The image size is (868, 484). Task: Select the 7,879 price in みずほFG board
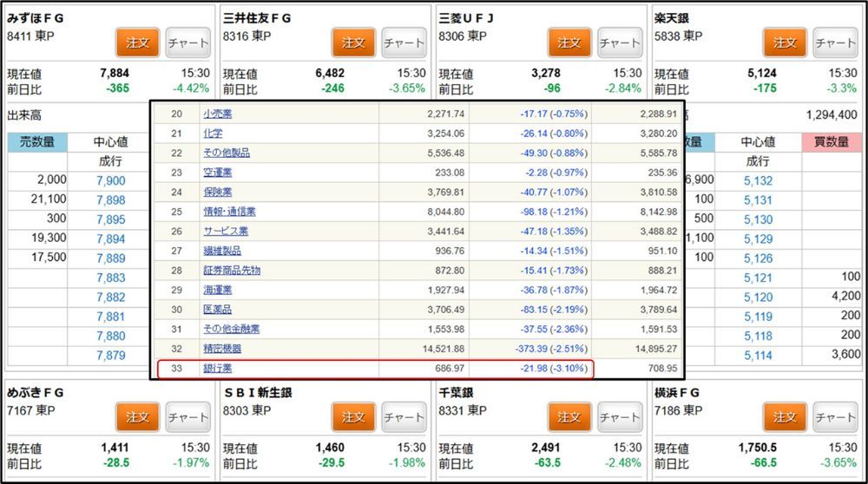click(111, 356)
